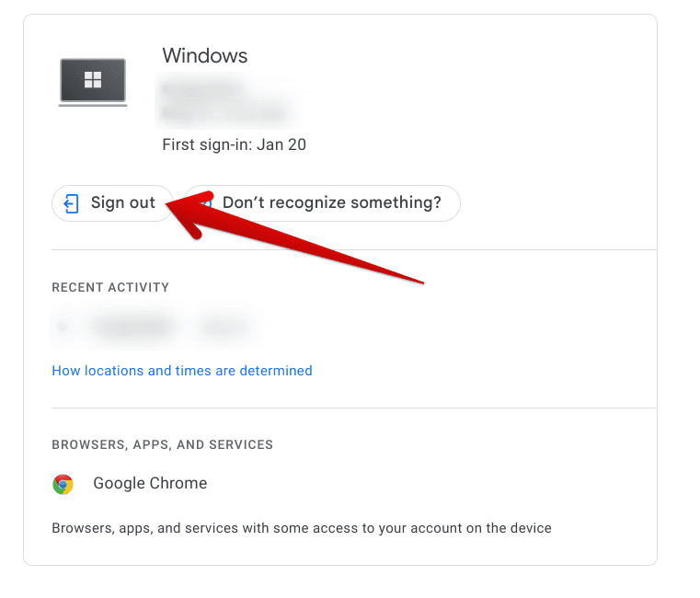
Task: Click the RECENT ACTIVITY section heading
Action: [110, 287]
